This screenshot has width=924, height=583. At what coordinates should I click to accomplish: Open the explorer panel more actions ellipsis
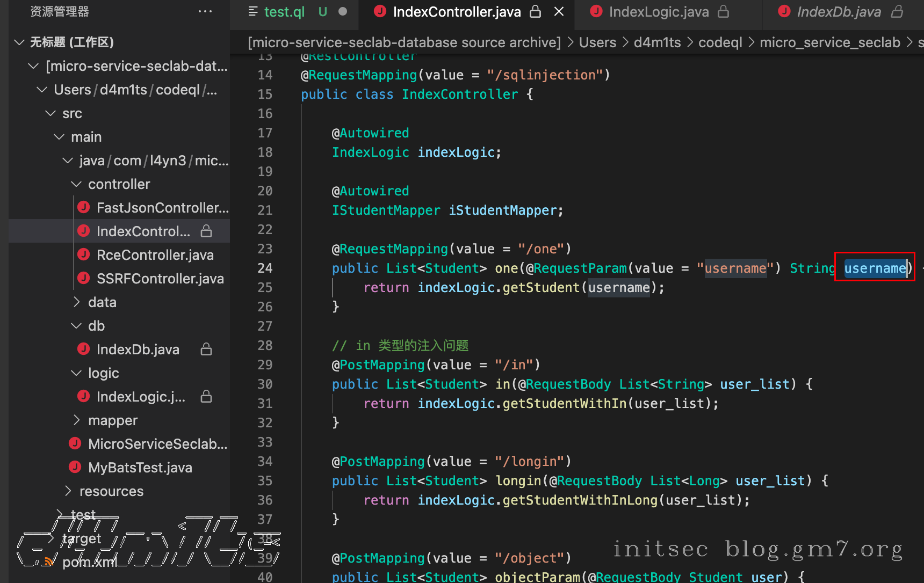pyautogui.click(x=205, y=11)
